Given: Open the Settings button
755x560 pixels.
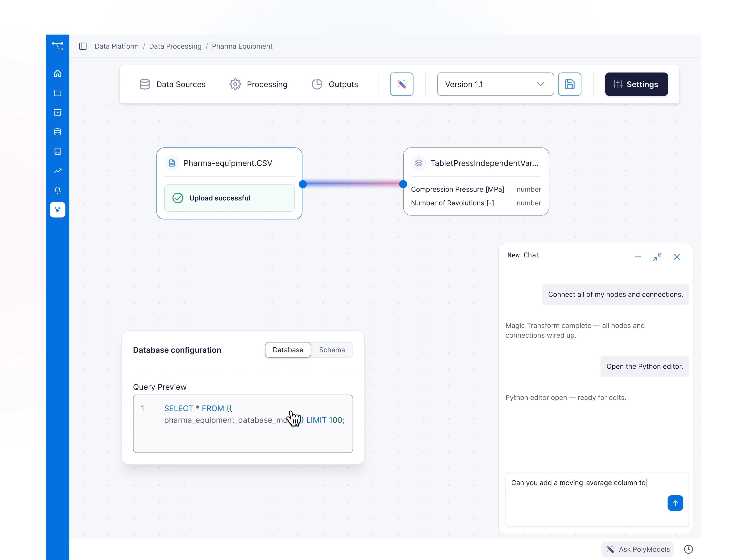Looking at the screenshot, I should pos(636,84).
